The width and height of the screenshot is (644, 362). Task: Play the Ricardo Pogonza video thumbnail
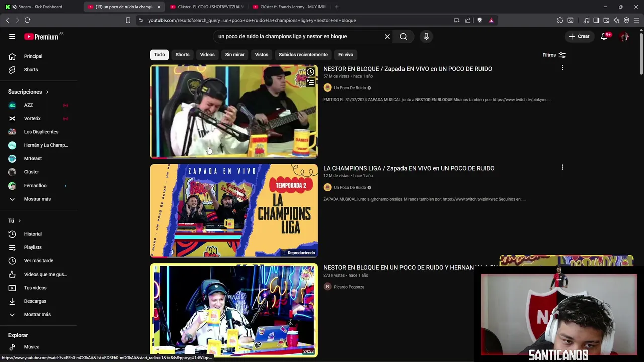coord(234,310)
